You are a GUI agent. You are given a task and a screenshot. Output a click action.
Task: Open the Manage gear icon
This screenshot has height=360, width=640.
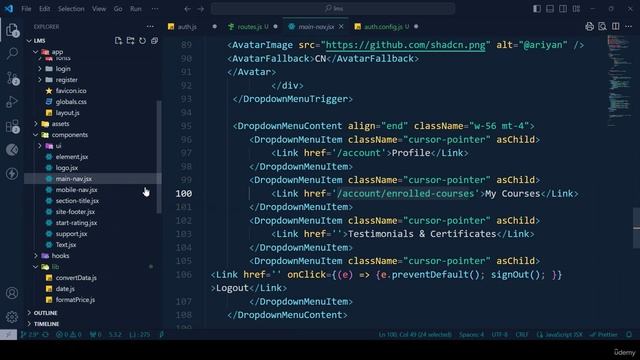point(12,316)
